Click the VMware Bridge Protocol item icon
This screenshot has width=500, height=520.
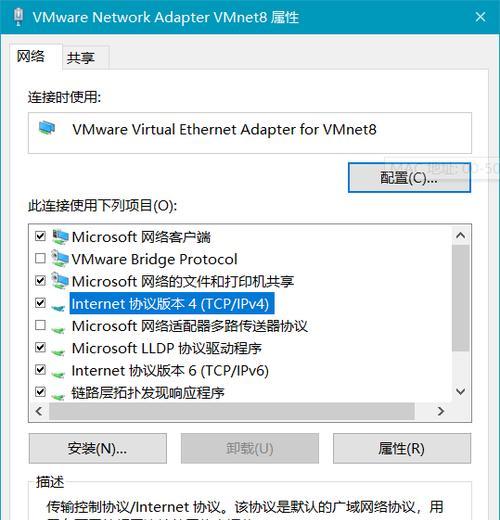60,259
